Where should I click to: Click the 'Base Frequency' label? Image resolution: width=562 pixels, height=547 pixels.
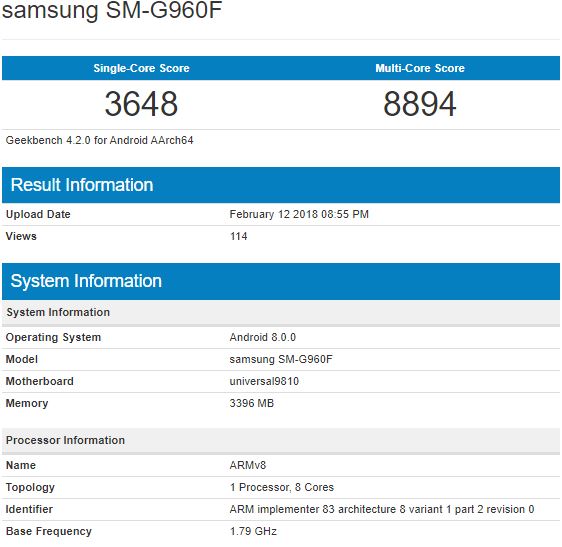coord(49,531)
